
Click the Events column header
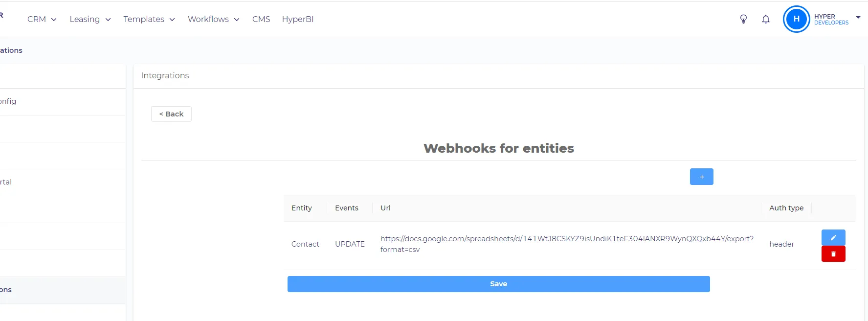(346, 208)
